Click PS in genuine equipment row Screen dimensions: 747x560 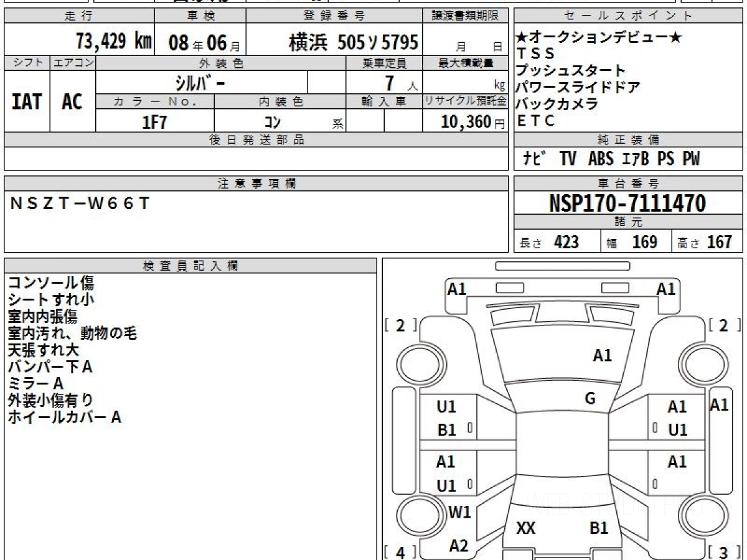tap(665, 159)
